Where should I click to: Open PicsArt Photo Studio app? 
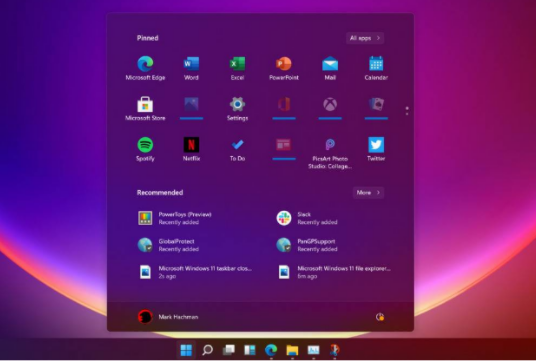point(330,153)
